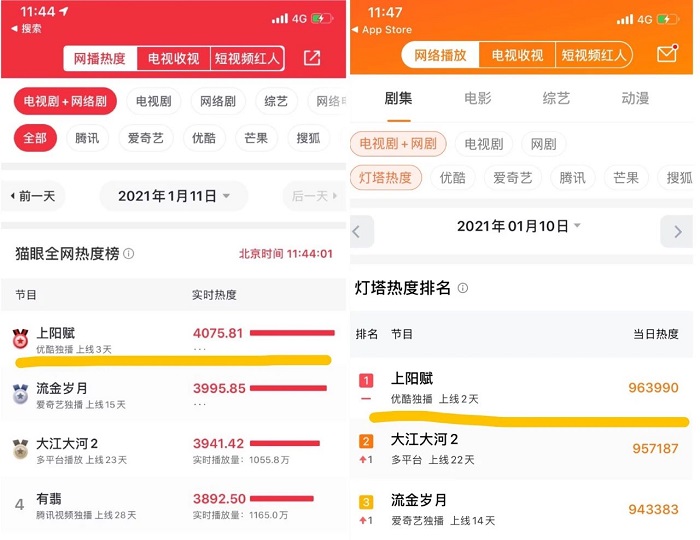Tap the info icon beside 猫眼全网热度榜

129,253
